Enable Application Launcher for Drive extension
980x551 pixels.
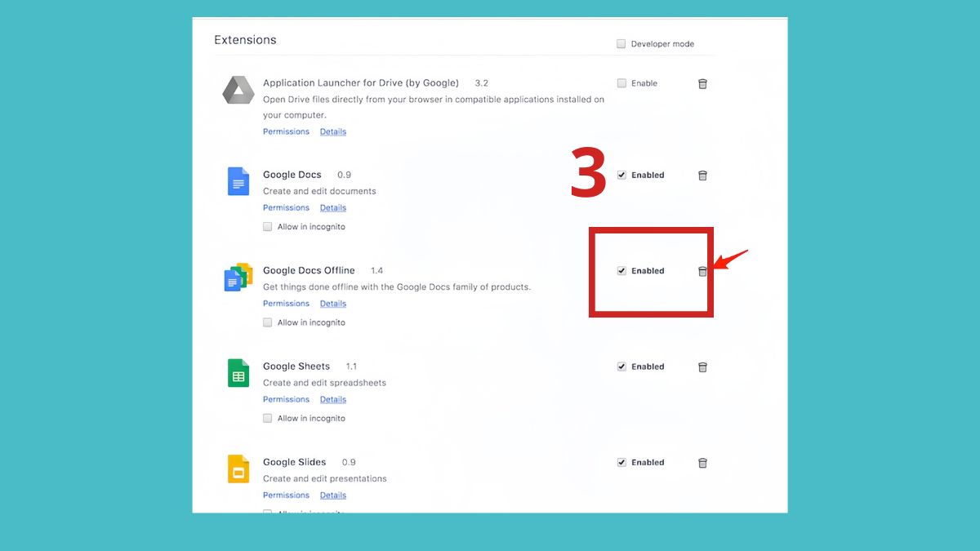pyautogui.click(x=621, y=83)
